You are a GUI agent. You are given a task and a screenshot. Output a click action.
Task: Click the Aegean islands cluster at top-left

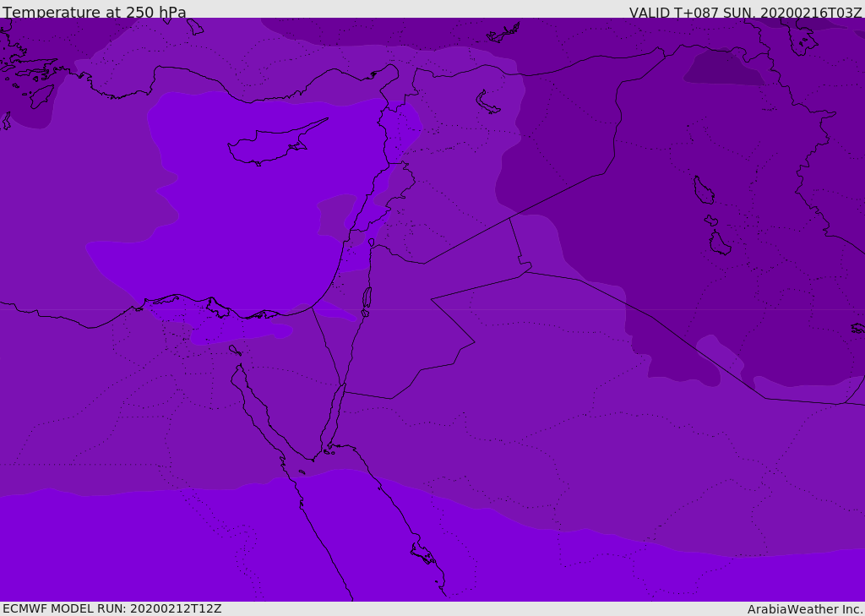pos(30,76)
